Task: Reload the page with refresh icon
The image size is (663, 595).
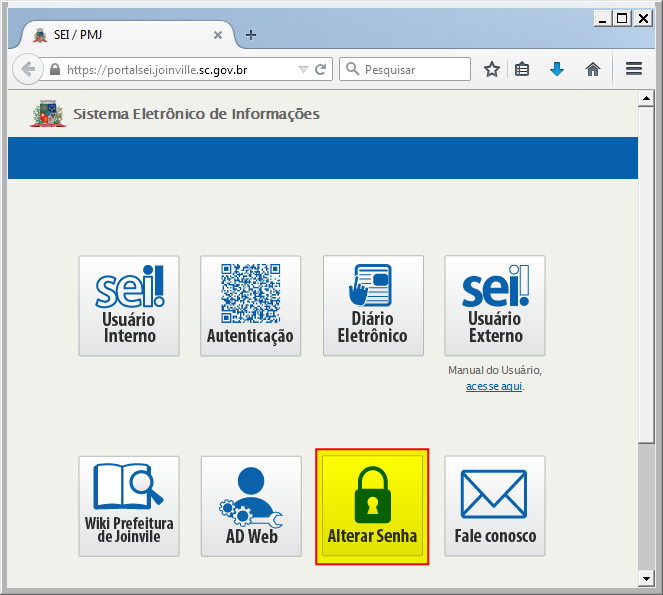Action: coord(321,69)
